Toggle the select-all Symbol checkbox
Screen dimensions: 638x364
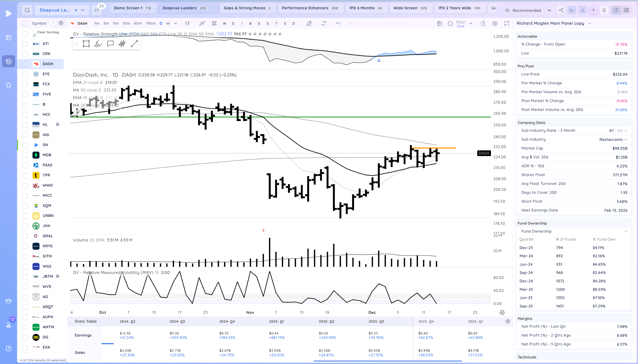(25, 23)
